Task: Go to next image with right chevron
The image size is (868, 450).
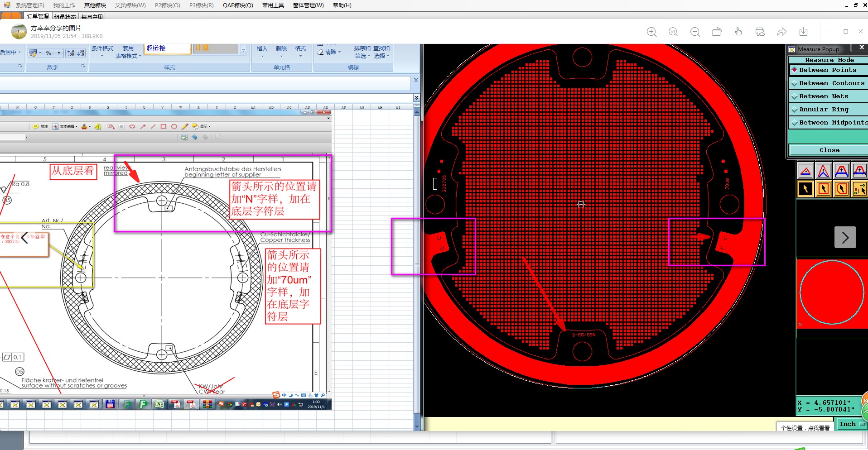Action: click(x=845, y=237)
